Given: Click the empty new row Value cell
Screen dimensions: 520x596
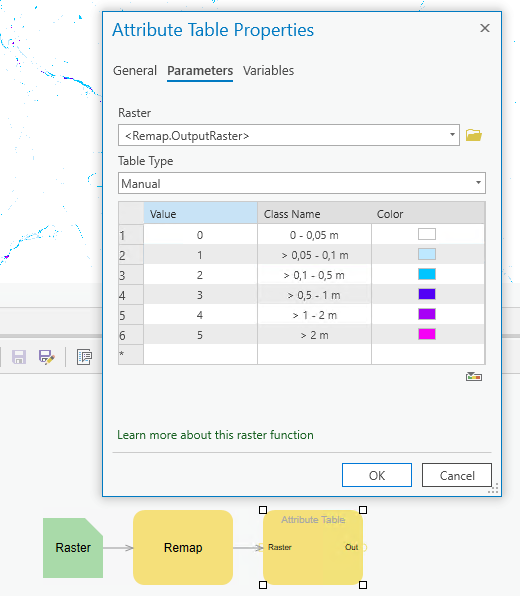Looking at the screenshot, I should [x=200, y=354].
